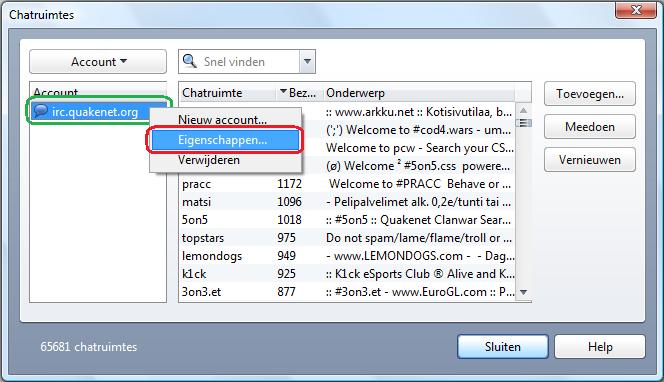Click the 925 visitor count cell
664x382 pixels.
[x=287, y=274]
